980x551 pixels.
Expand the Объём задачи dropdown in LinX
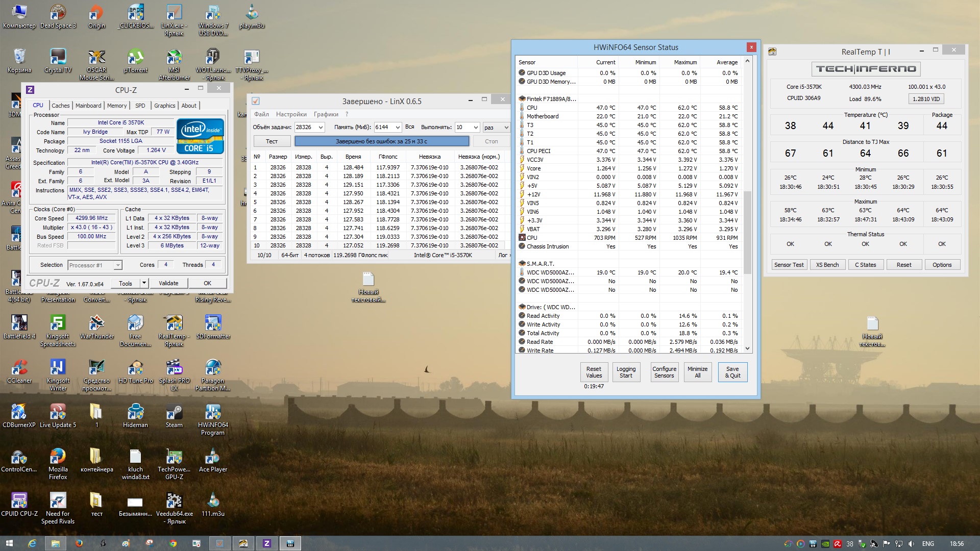[x=321, y=128]
